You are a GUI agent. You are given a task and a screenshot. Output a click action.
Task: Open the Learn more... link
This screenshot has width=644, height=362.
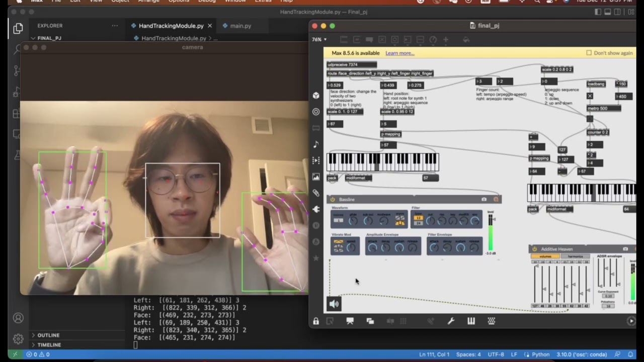[400, 53]
